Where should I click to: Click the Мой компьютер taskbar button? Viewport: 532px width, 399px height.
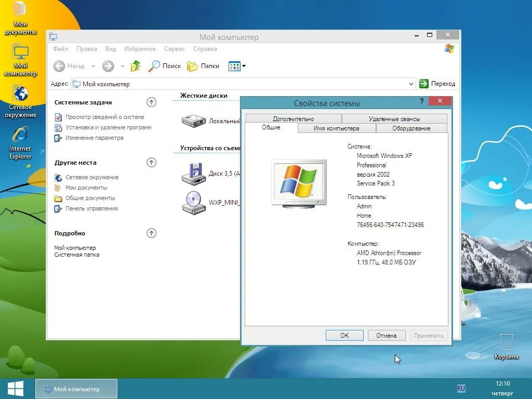[76, 389]
